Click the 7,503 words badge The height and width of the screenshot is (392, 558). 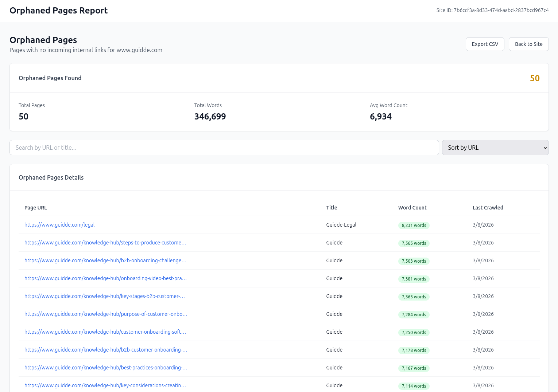(414, 261)
